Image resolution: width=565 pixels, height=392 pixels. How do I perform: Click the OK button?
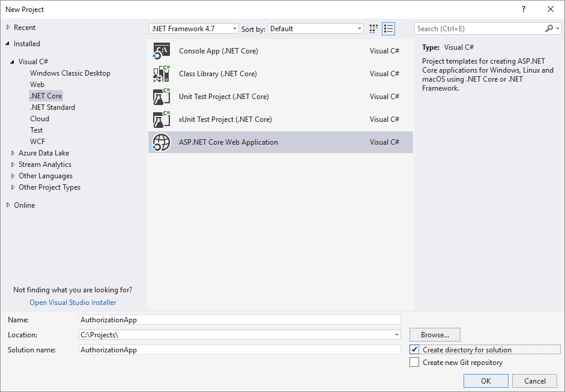pos(486,381)
